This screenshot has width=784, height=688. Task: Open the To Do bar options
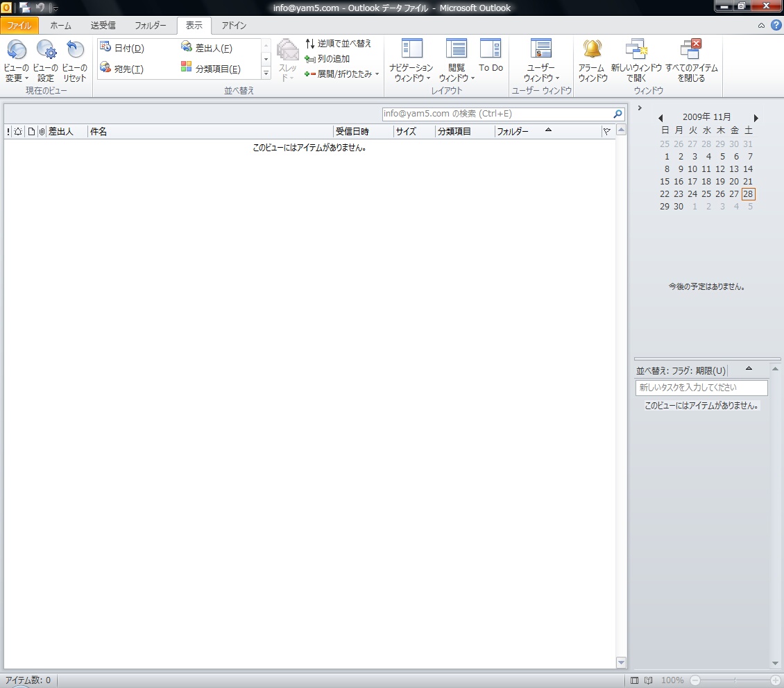tap(491, 56)
